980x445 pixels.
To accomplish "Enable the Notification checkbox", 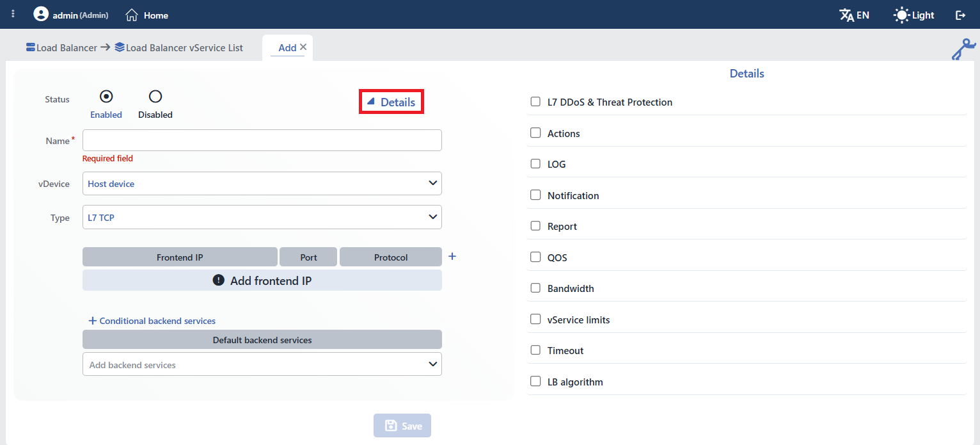I will pyautogui.click(x=535, y=195).
